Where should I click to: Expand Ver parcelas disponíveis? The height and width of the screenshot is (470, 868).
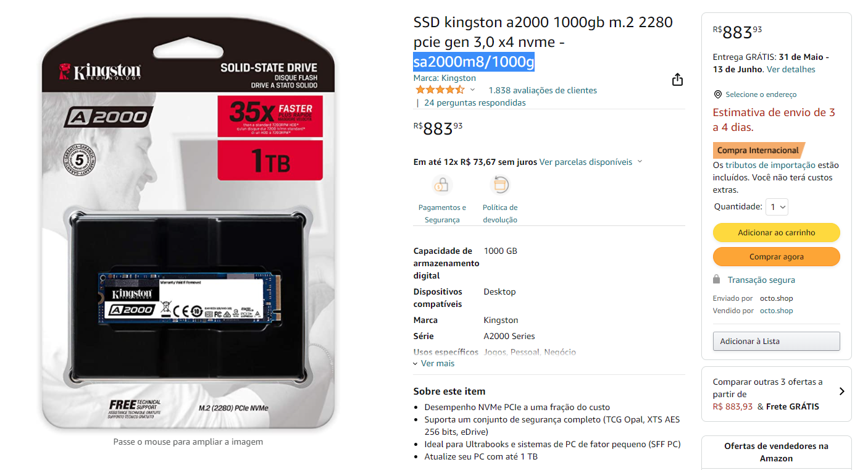tap(591, 162)
